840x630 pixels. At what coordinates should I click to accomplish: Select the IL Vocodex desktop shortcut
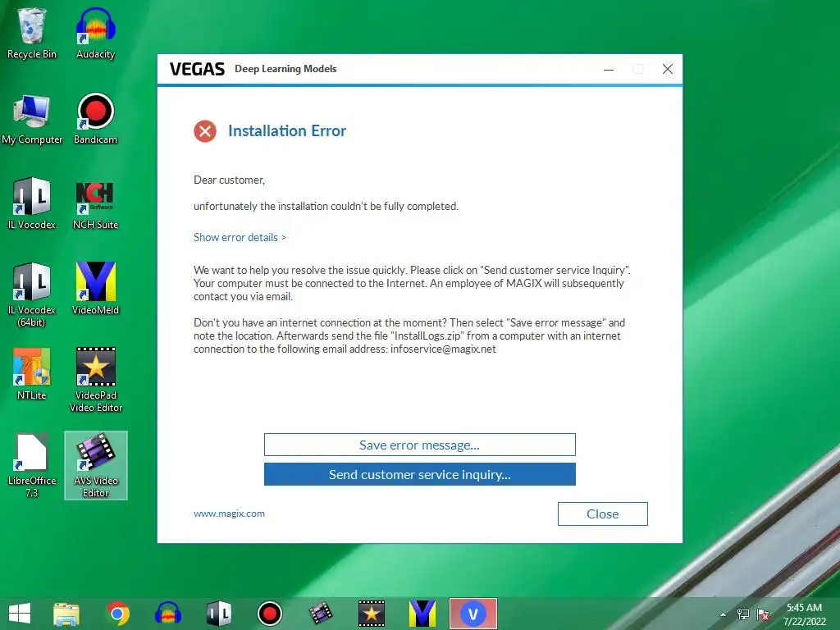32,204
